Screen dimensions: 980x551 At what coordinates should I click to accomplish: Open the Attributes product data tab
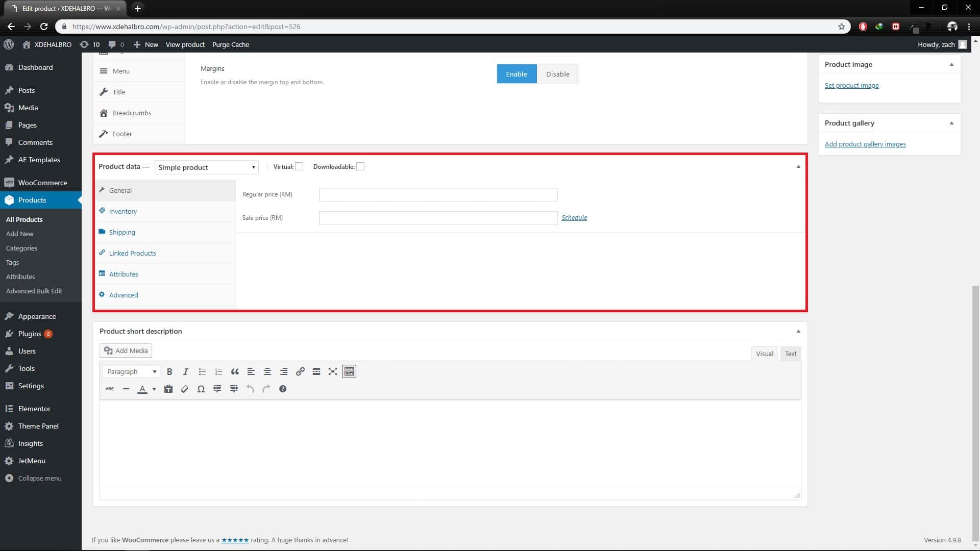[124, 274]
